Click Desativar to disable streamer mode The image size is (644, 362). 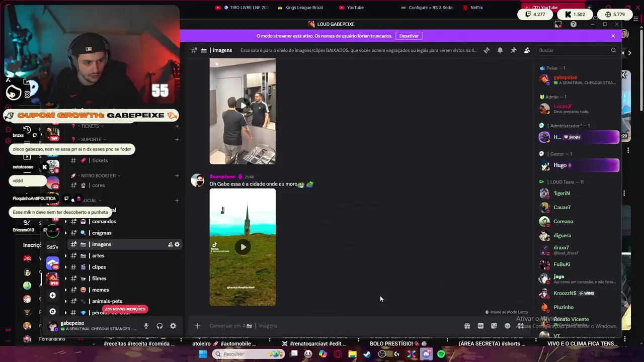coord(409,36)
